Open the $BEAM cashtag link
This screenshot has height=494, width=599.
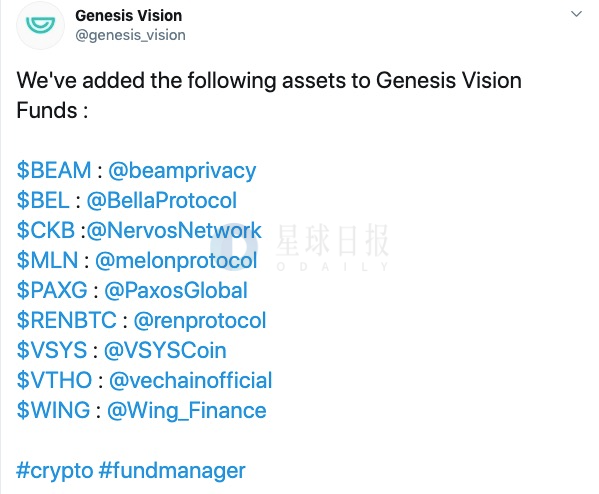tap(54, 170)
